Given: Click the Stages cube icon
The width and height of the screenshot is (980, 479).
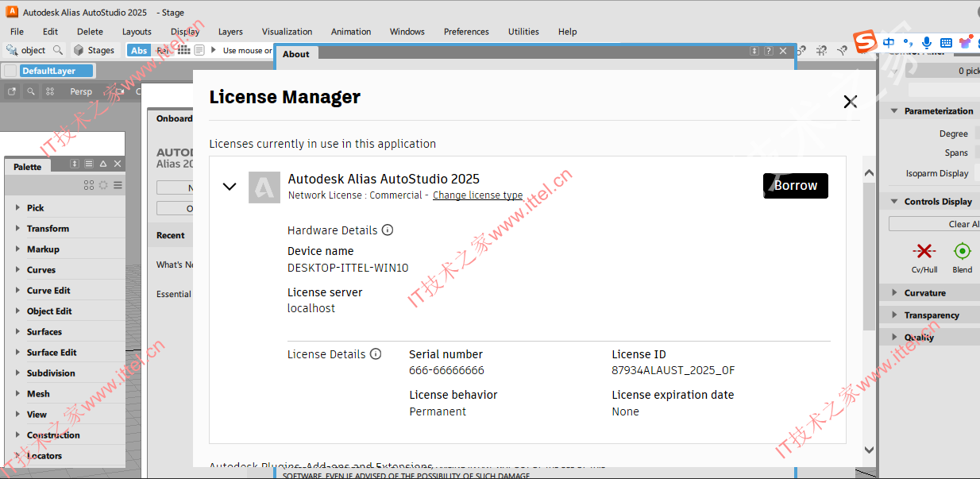Looking at the screenshot, I should (x=79, y=50).
